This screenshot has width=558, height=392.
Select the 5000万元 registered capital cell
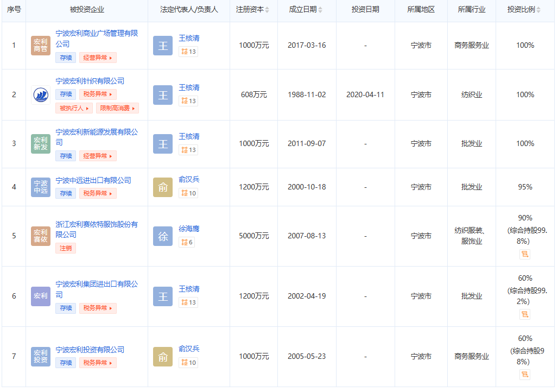(253, 236)
